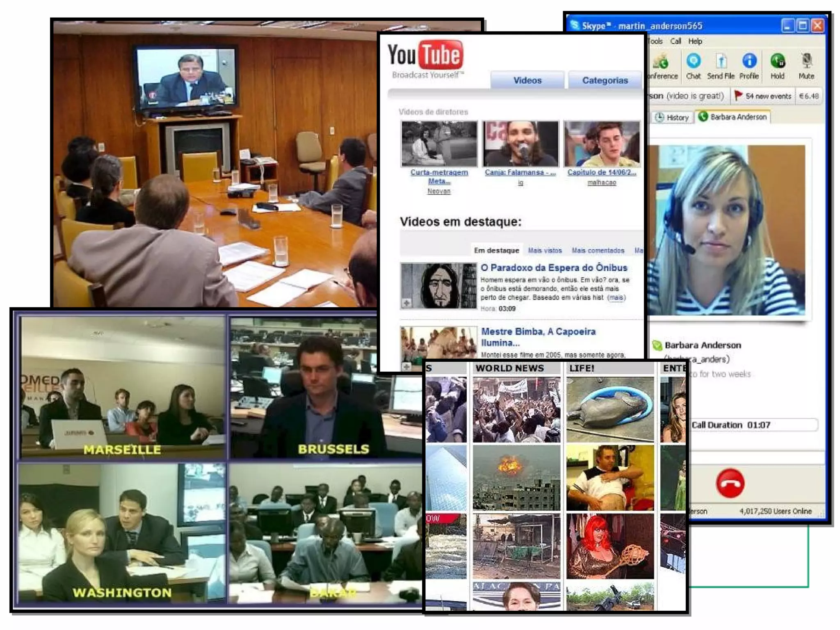Select the Barbara Anderson call tab
Screen dimensions: 840x630
[733, 117]
